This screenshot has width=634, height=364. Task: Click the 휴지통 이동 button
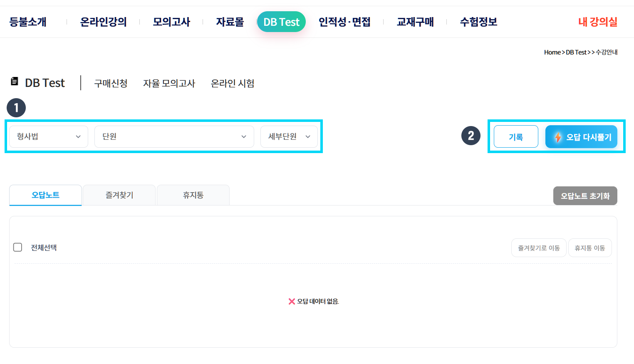pos(589,248)
